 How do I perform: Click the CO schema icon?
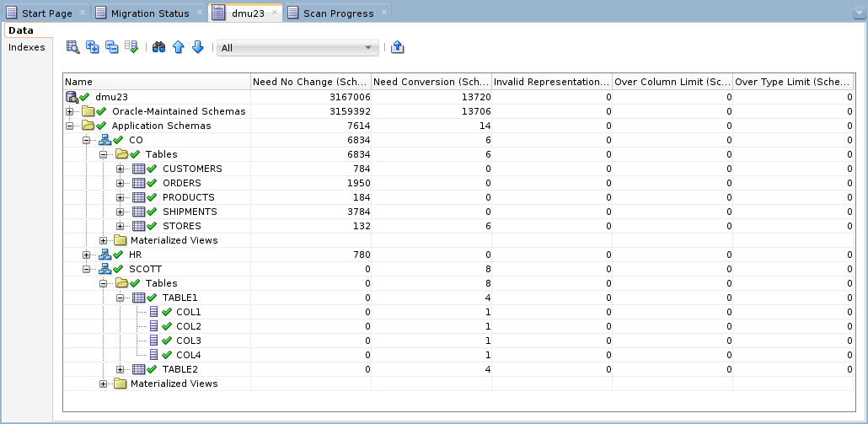[104, 140]
